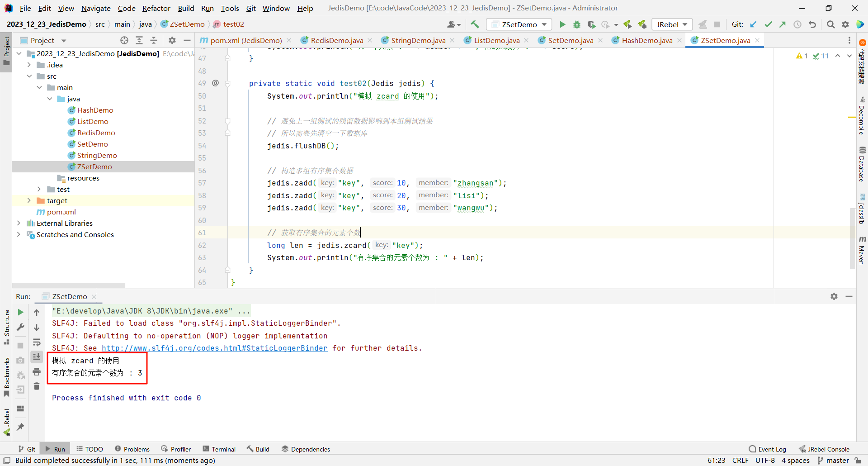Clear all console output trash icon
The height and width of the screenshot is (466, 868).
tap(37, 386)
